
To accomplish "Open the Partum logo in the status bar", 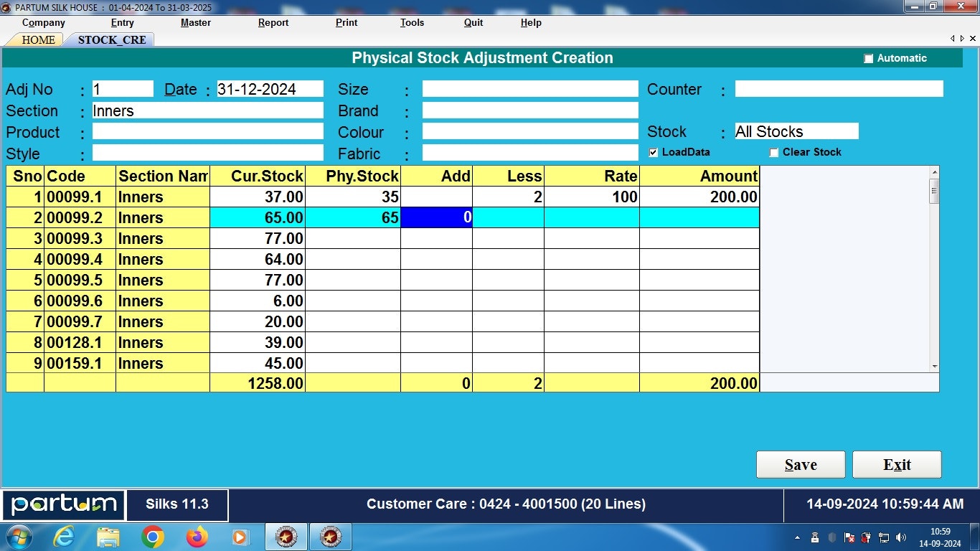I will pos(63,504).
